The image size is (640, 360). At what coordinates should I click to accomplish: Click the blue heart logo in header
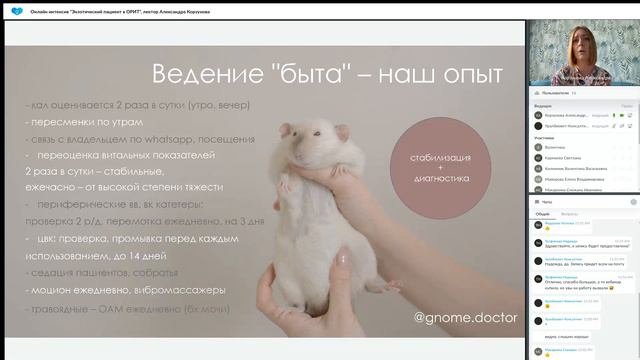[x=17, y=11]
